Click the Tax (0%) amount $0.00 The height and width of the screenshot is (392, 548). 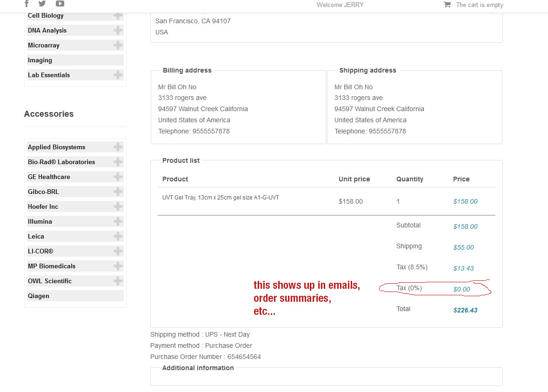(461, 290)
